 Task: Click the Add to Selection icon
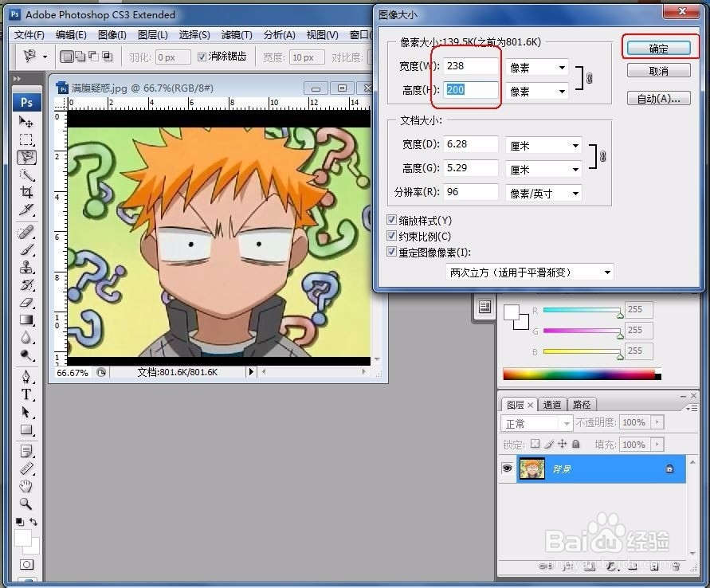pos(80,57)
